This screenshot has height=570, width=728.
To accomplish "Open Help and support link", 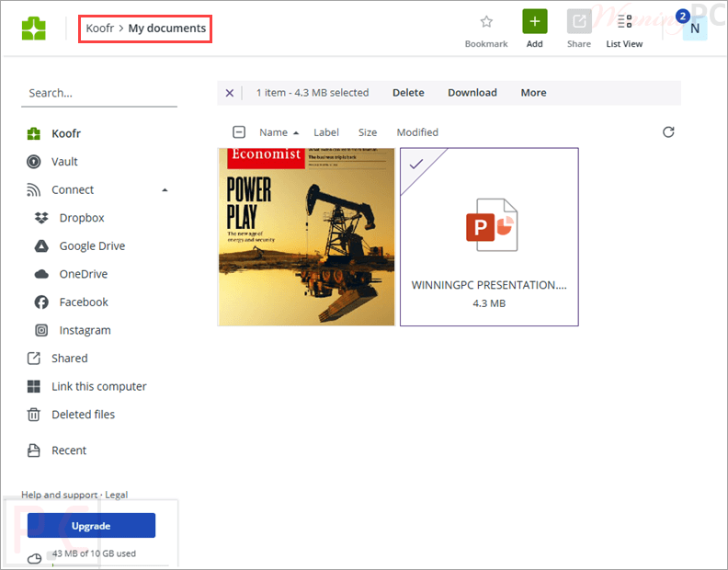I will pos(60,495).
